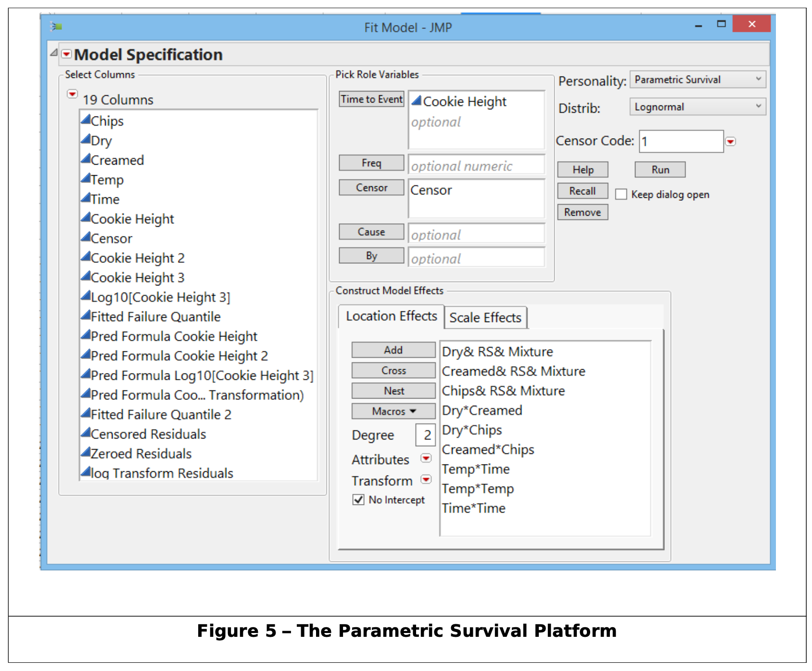Select the Dry*Creamed effect in list
Image resolution: width=812 pixels, height=671 pixels.
[482, 411]
